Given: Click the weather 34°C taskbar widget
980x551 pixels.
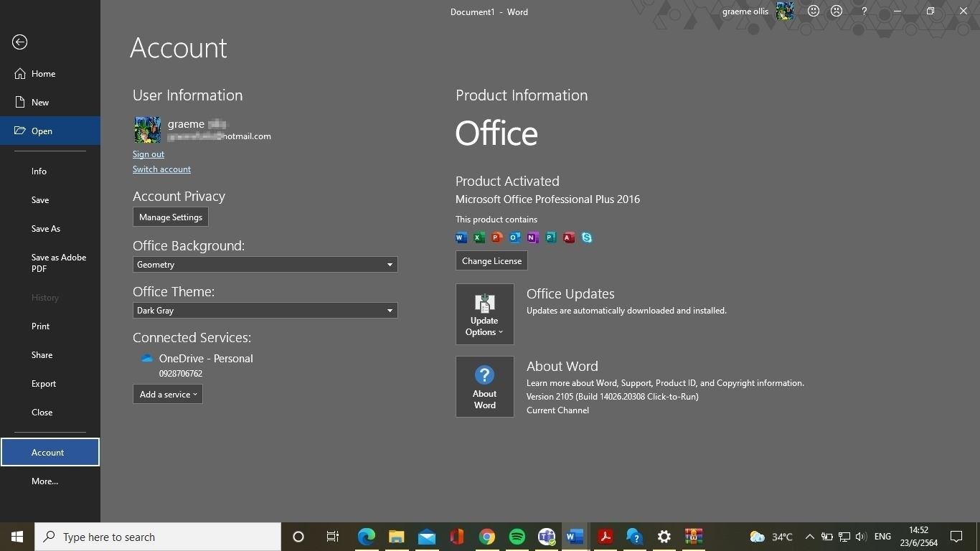Looking at the screenshot, I should (x=771, y=537).
